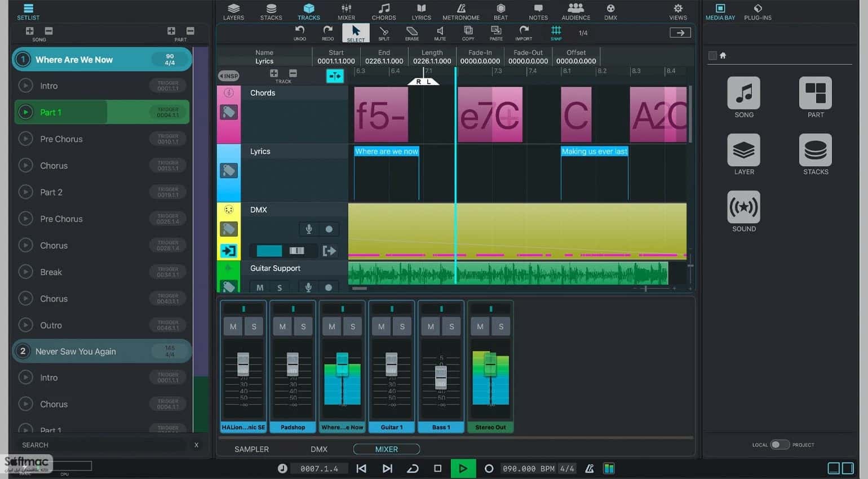Record-enable the DMX track
Viewport: 868px width, 479px height.
click(x=329, y=229)
